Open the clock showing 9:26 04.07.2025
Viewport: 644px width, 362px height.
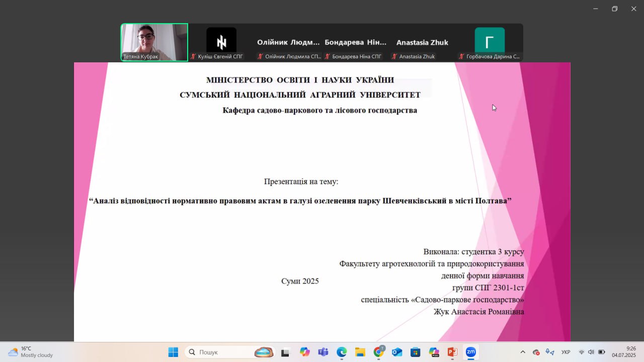click(x=624, y=352)
